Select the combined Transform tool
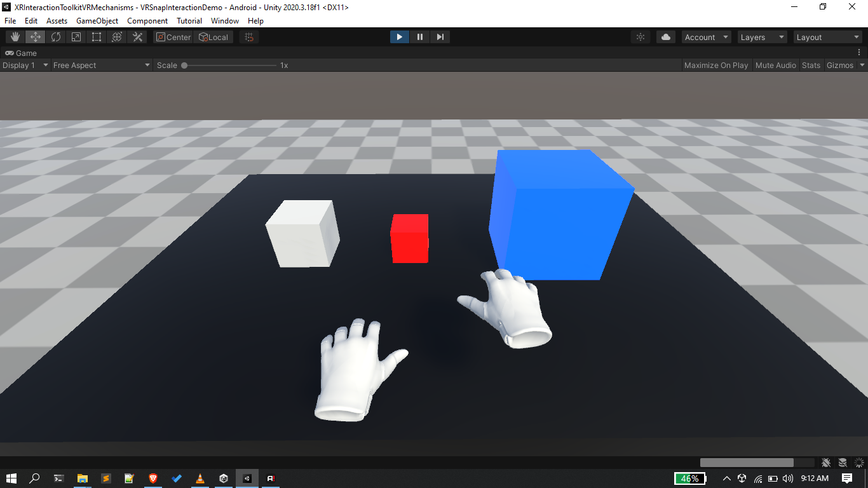 pos(117,37)
